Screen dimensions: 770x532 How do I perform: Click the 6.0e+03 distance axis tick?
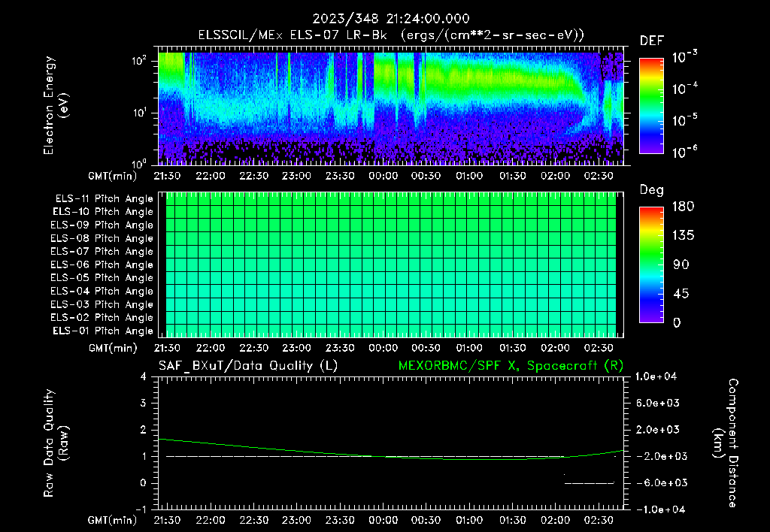(x=657, y=403)
